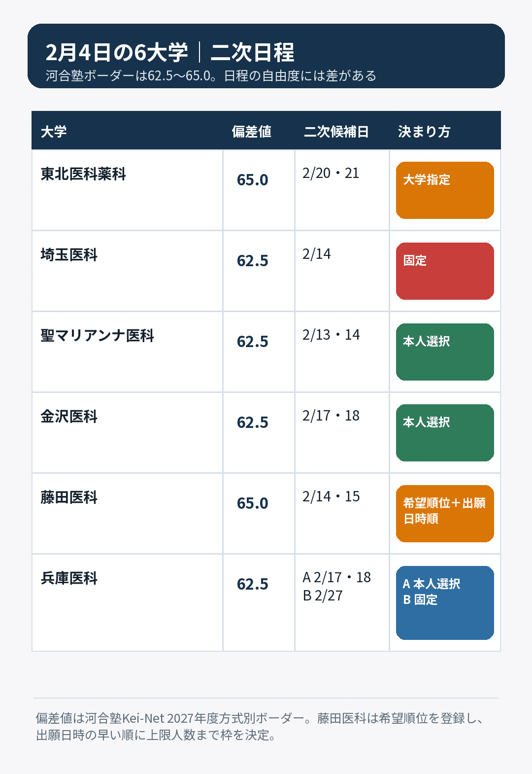
Task: Click 本人選択 badge in 聖マリアンナ医科 row
Action: (445, 352)
